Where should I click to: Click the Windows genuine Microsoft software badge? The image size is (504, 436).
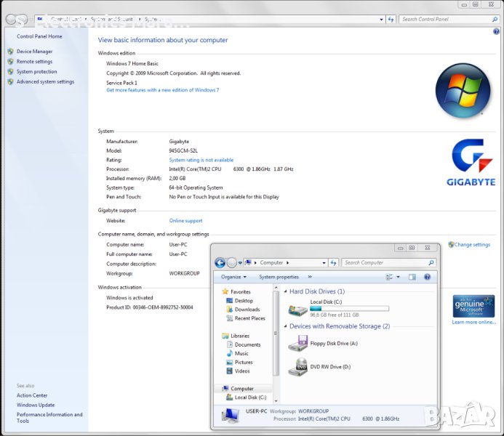click(x=473, y=305)
